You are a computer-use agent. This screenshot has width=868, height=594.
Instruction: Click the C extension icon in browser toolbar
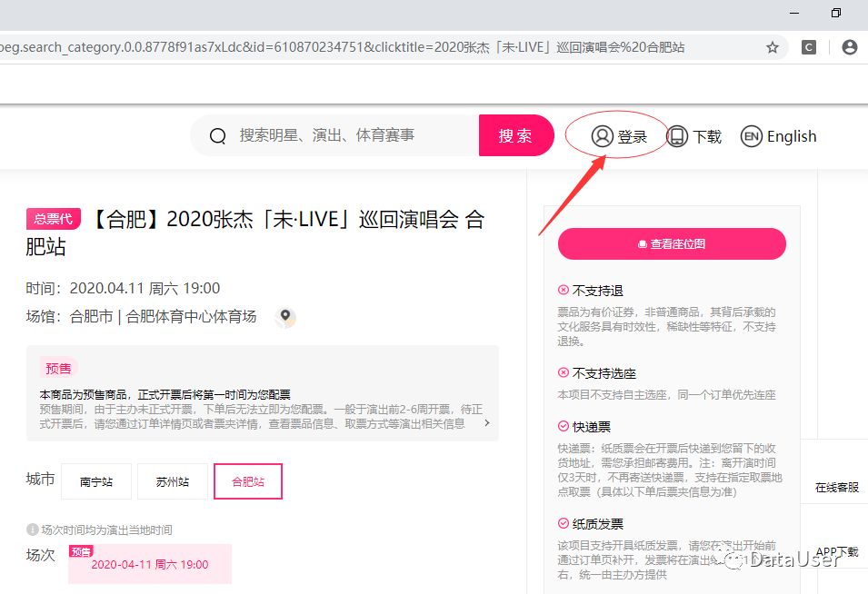pos(808,47)
